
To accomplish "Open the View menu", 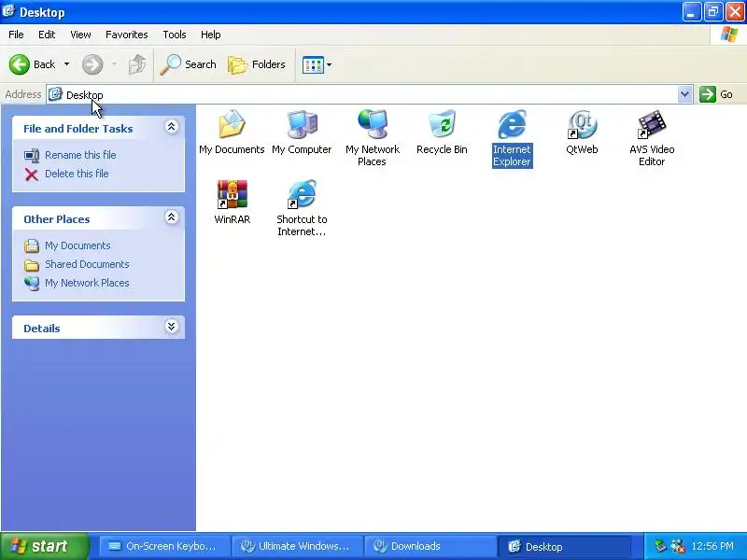I will (80, 35).
